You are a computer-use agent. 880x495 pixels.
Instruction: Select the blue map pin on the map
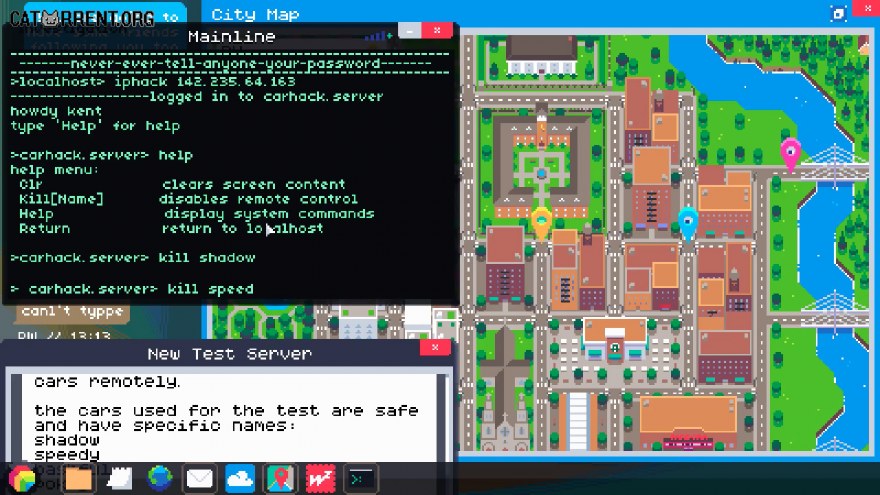coord(688,223)
